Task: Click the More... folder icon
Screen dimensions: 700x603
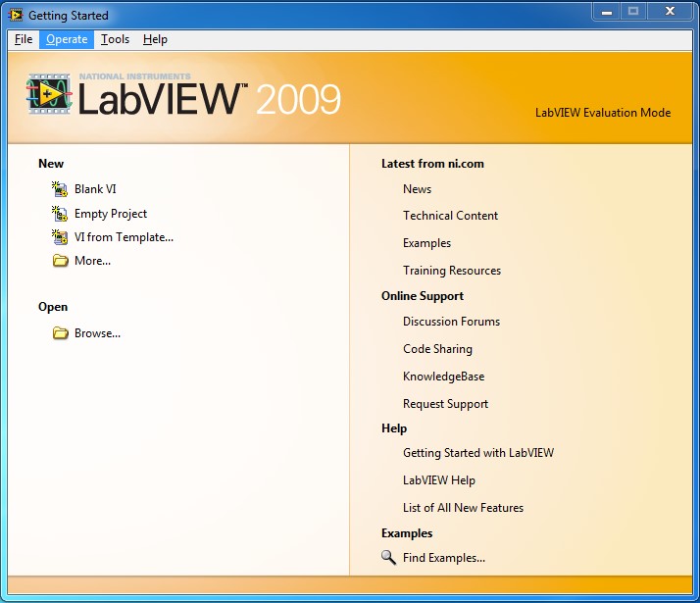Action: pyautogui.click(x=60, y=261)
